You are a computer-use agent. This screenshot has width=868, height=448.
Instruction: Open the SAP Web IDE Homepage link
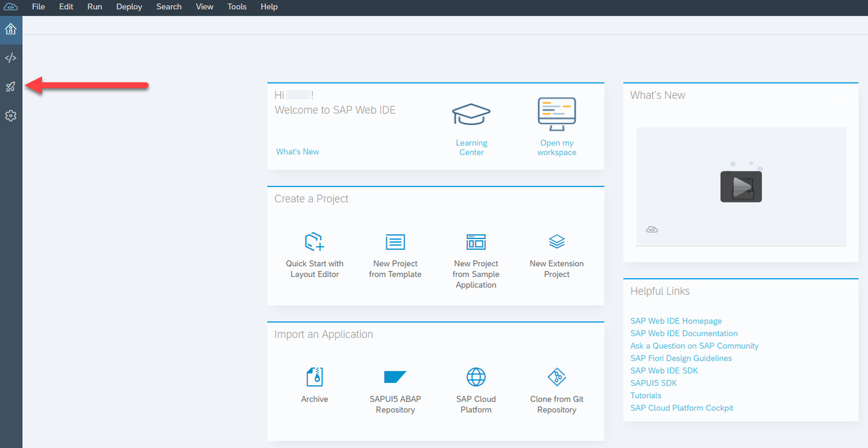676,321
